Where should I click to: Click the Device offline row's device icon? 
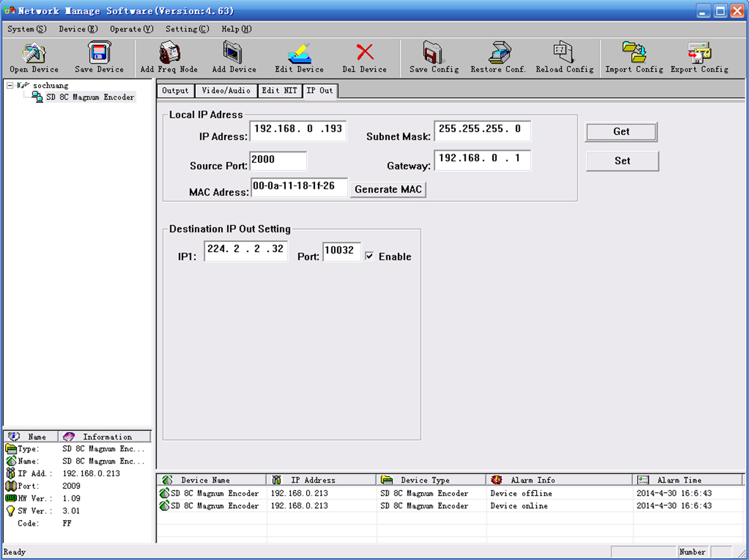[164, 493]
